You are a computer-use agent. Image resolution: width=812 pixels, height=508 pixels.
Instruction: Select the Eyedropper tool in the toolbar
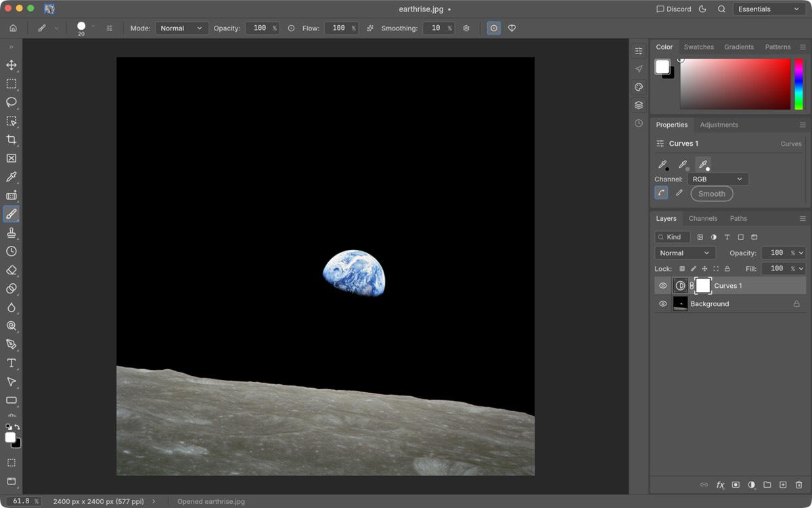coord(12,177)
